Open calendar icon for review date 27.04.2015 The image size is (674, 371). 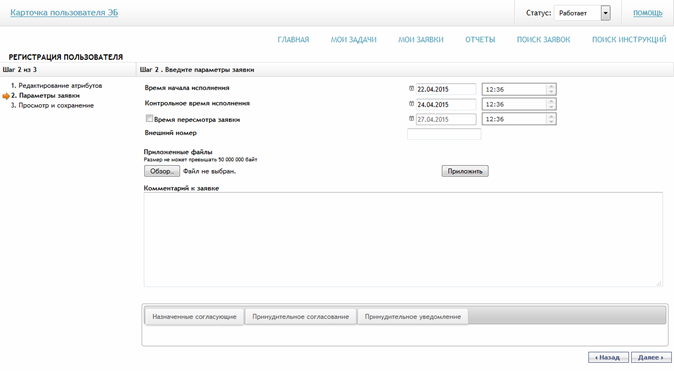411,118
